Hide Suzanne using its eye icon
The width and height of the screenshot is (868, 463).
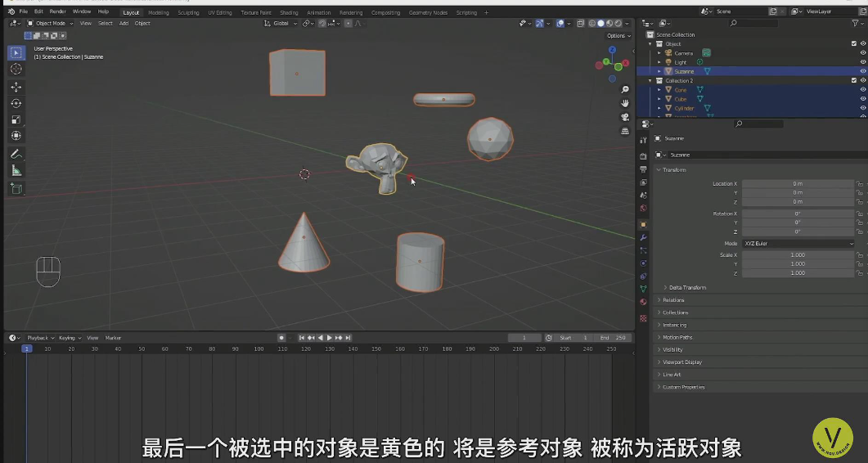862,71
